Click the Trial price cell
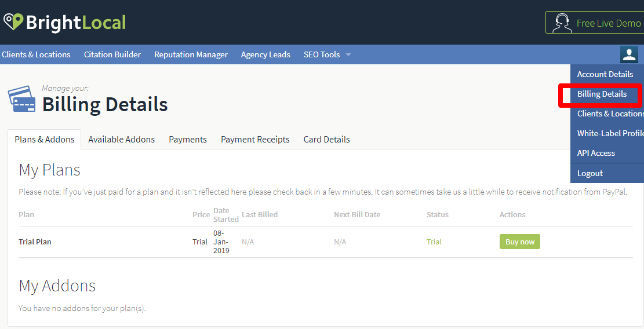 point(200,242)
